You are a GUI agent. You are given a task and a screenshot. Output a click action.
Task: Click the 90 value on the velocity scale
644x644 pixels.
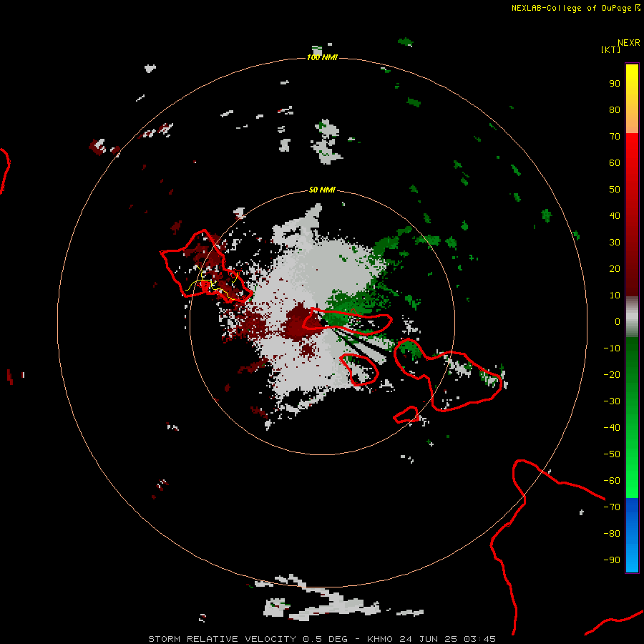(x=615, y=84)
